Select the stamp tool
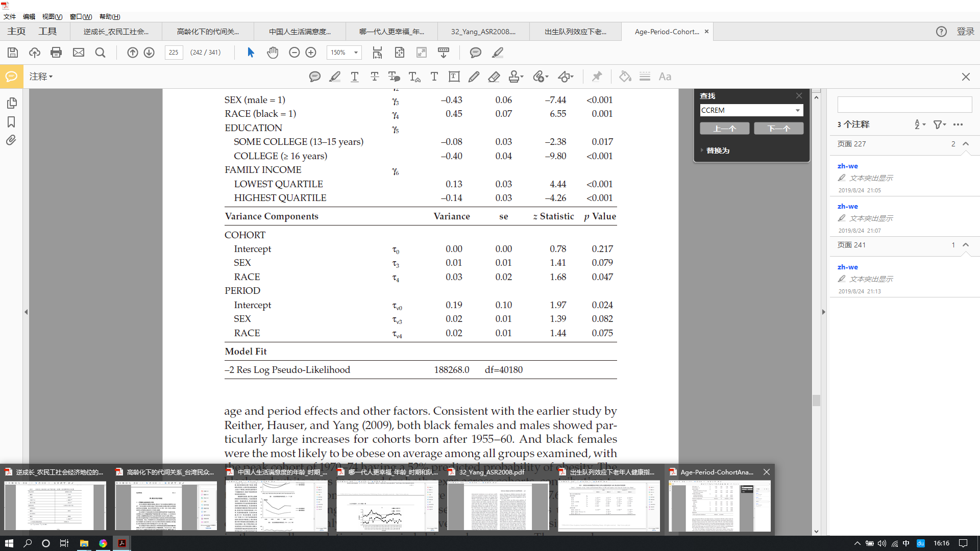The image size is (980, 551). [x=515, y=77]
